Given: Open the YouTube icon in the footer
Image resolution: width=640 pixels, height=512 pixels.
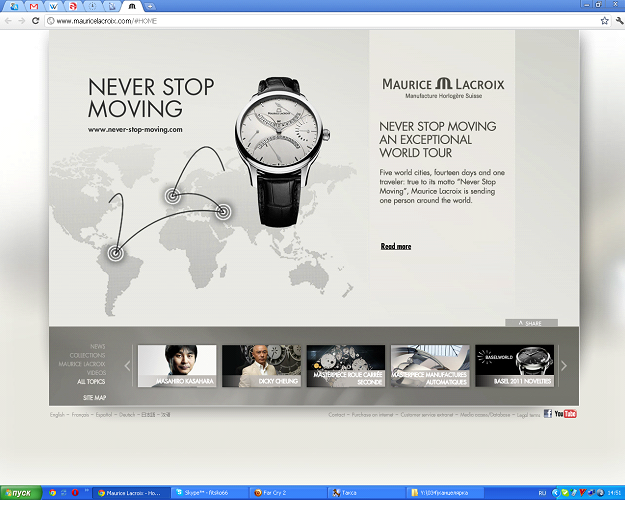Looking at the screenshot, I should point(565,414).
